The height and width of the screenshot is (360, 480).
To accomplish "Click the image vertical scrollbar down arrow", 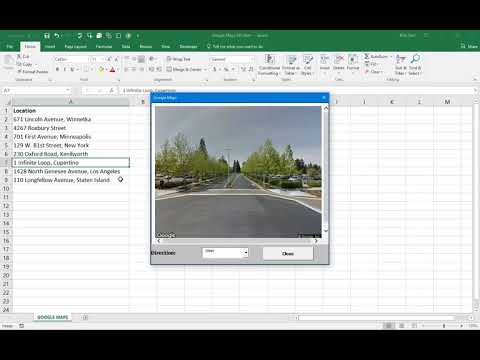I will pyautogui.click(x=326, y=230).
